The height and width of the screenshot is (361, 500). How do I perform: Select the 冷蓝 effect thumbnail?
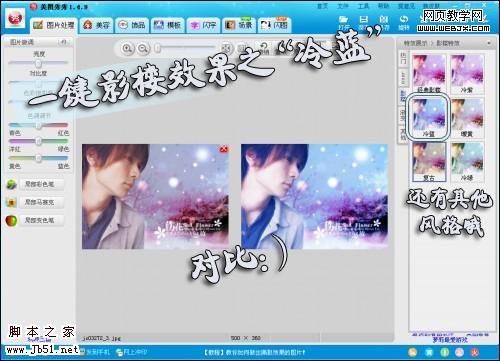pyautogui.click(x=429, y=117)
